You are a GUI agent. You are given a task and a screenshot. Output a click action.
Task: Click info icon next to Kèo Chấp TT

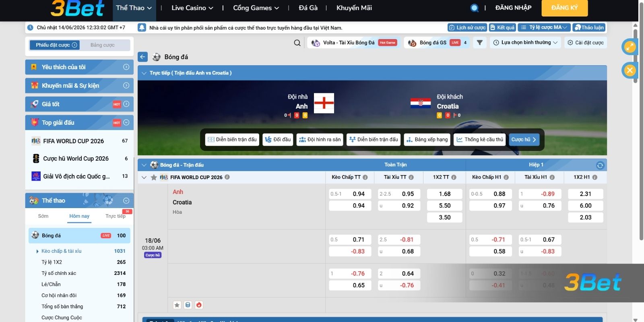[x=365, y=177]
